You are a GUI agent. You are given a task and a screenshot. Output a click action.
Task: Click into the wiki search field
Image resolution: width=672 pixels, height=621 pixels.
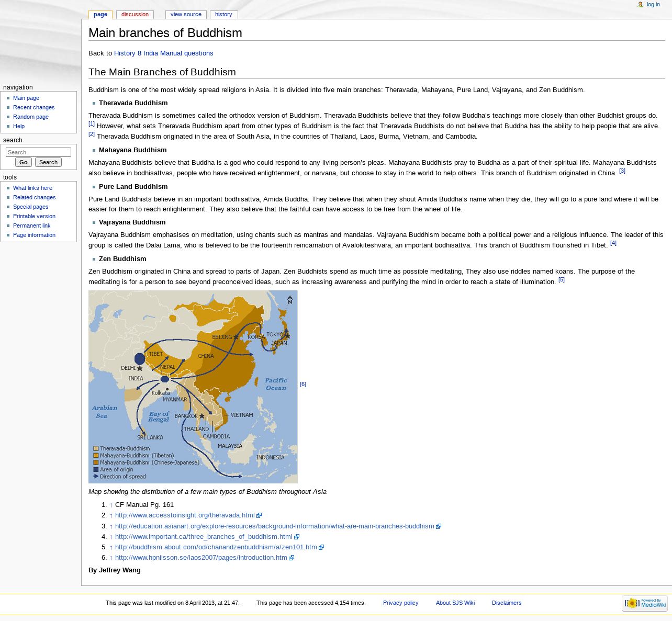click(38, 152)
